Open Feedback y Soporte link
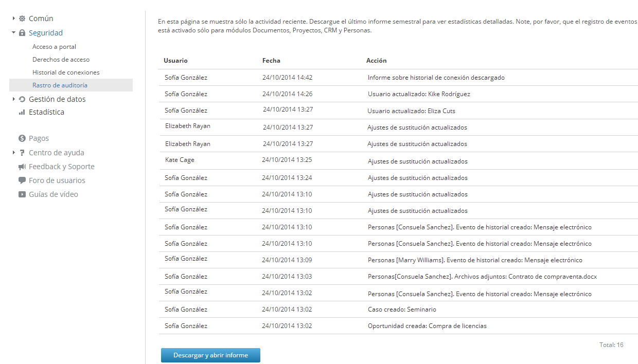This screenshot has width=638, height=364. click(x=62, y=167)
